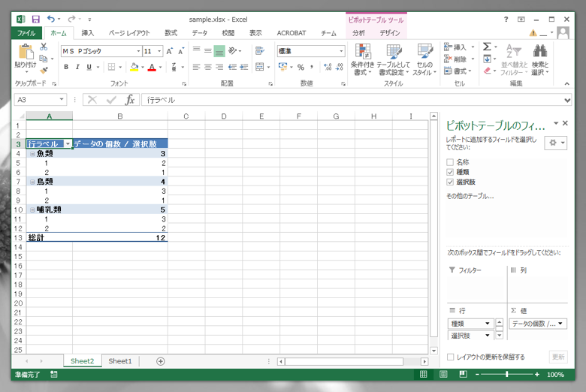Apply underline formatting
586x392 pixels.
89,67
